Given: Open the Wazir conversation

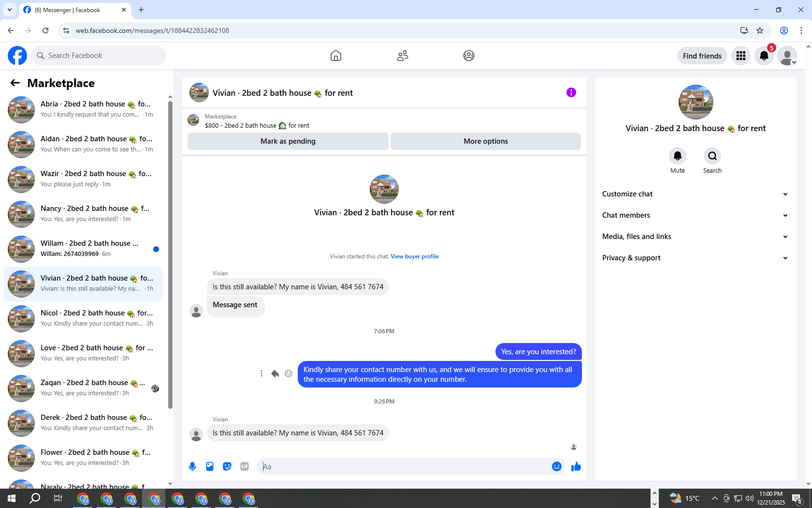Looking at the screenshot, I should (x=84, y=179).
